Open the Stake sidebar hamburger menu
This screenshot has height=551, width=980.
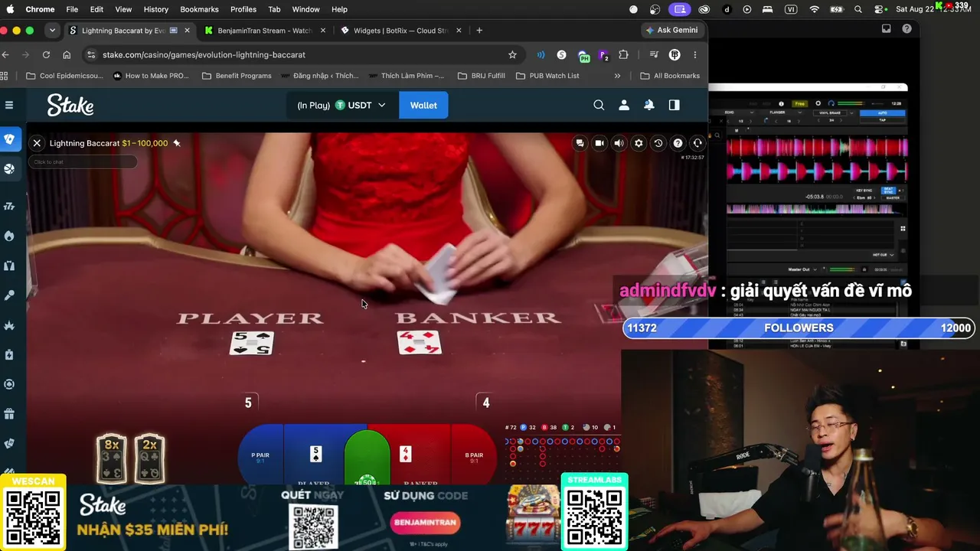tap(9, 105)
